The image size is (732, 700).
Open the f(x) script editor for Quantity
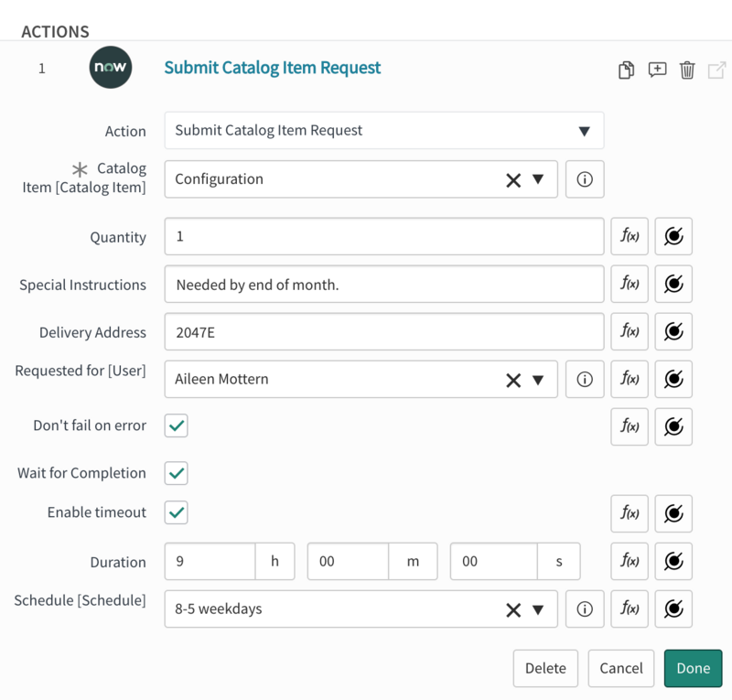pos(630,236)
